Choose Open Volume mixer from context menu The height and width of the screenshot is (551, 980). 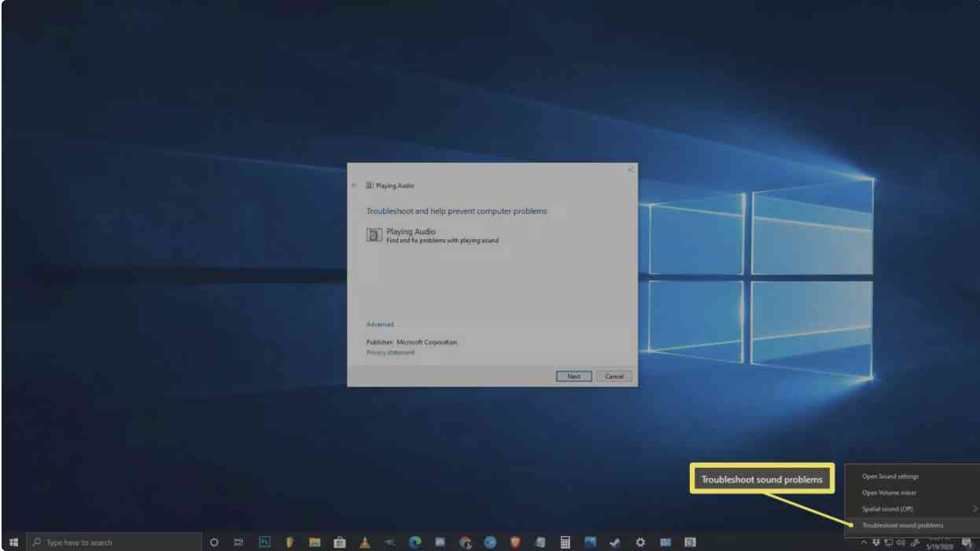[889, 493]
